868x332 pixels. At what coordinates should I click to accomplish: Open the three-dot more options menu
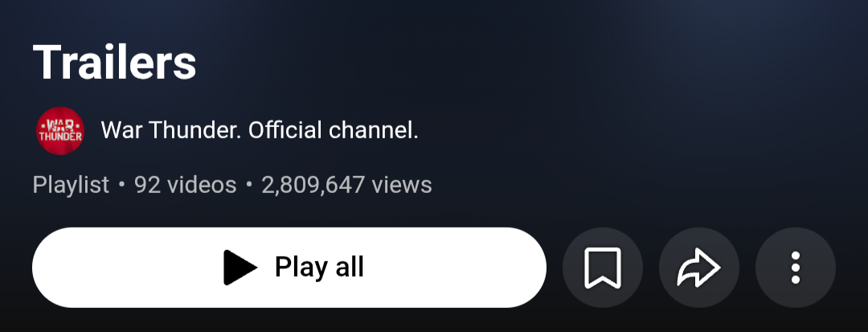pos(796,268)
